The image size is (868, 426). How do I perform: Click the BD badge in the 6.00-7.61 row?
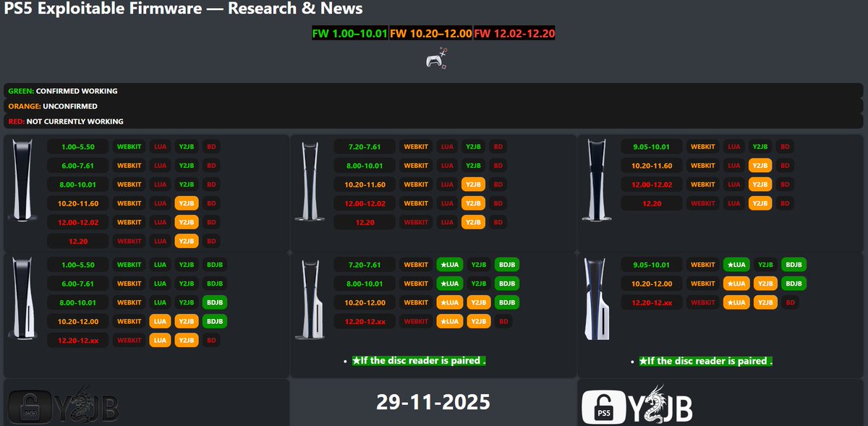click(x=212, y=166)
